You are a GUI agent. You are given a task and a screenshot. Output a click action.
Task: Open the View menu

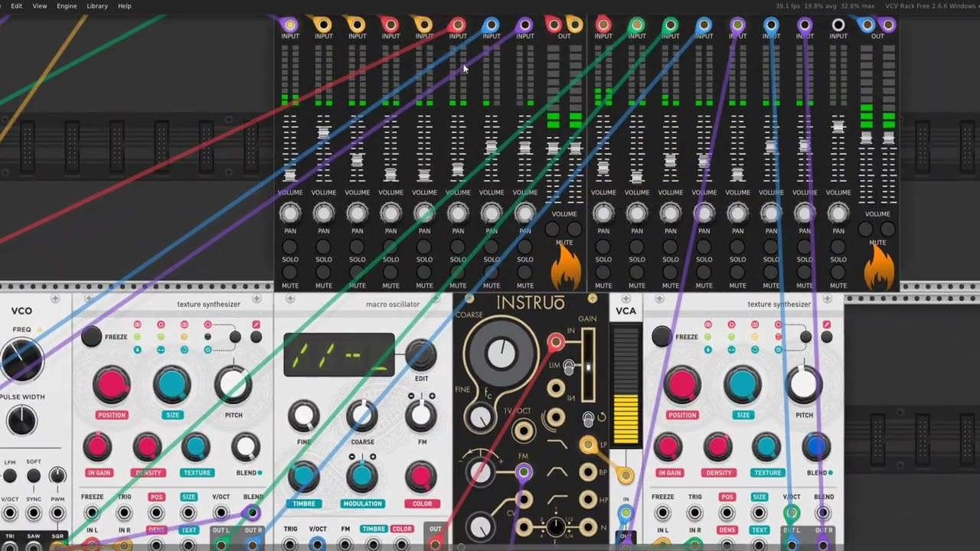point(40,6)
